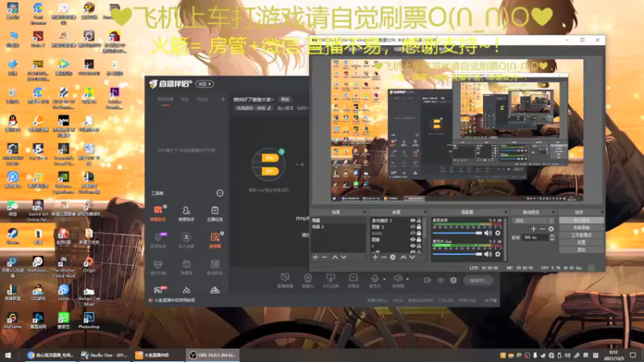Select 场景 2 in OBS scenes list

tap(338, 227)
